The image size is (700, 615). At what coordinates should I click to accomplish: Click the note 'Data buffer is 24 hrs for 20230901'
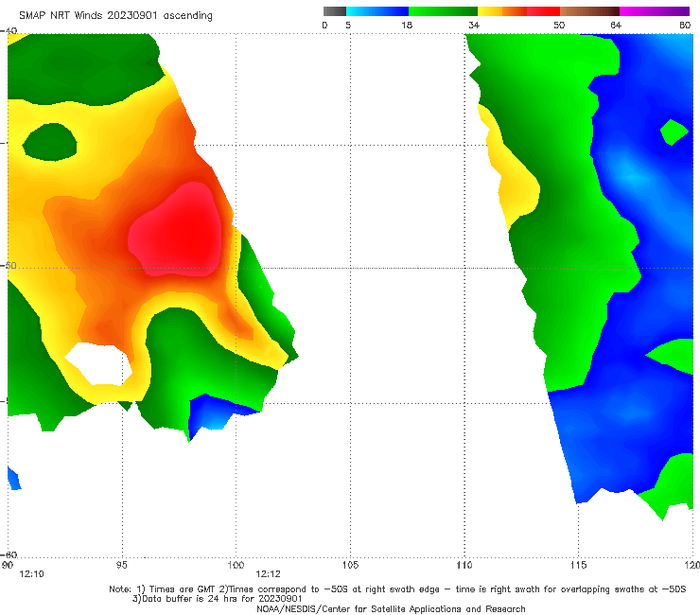pyautogui.click(x=218, y=599)
